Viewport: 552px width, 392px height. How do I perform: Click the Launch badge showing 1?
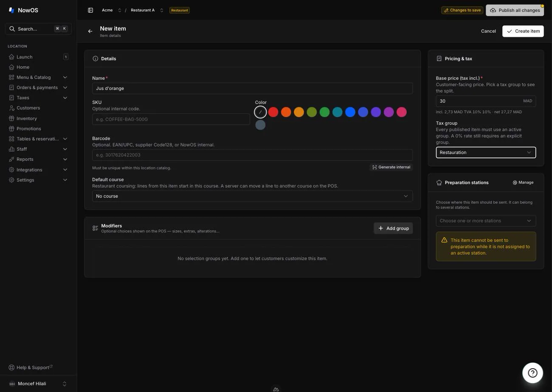tap(66, 57)
